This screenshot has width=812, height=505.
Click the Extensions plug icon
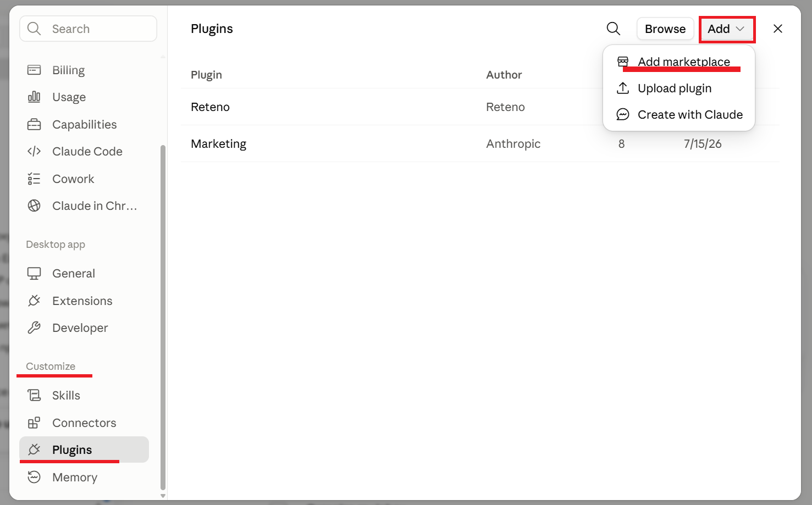point(34,301)
